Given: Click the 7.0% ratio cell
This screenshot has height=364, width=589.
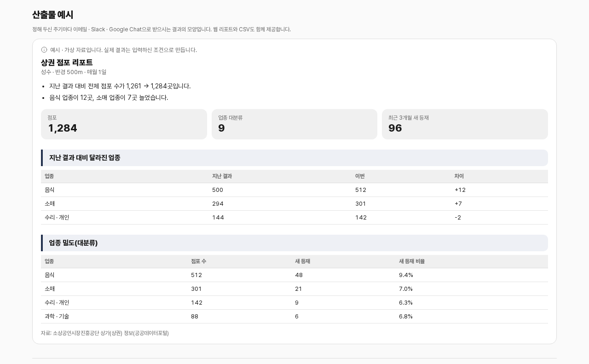Looking at the screenshot, I should click(x=406, y=289).
